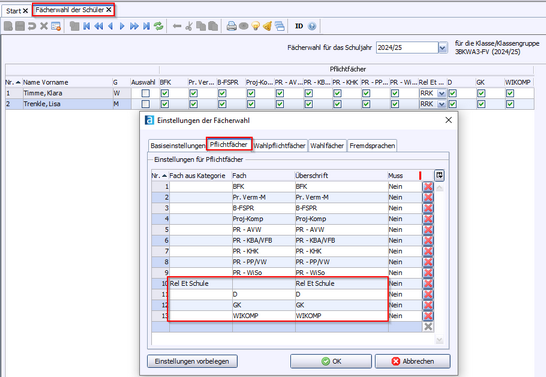Delete the WIKOMP row with red X
546x377 pixels.
tap(428, 316)
